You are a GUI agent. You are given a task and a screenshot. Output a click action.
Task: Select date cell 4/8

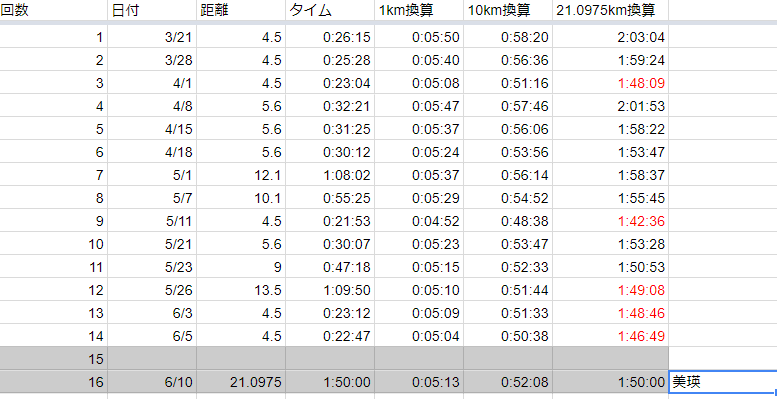tap(152, 106)
